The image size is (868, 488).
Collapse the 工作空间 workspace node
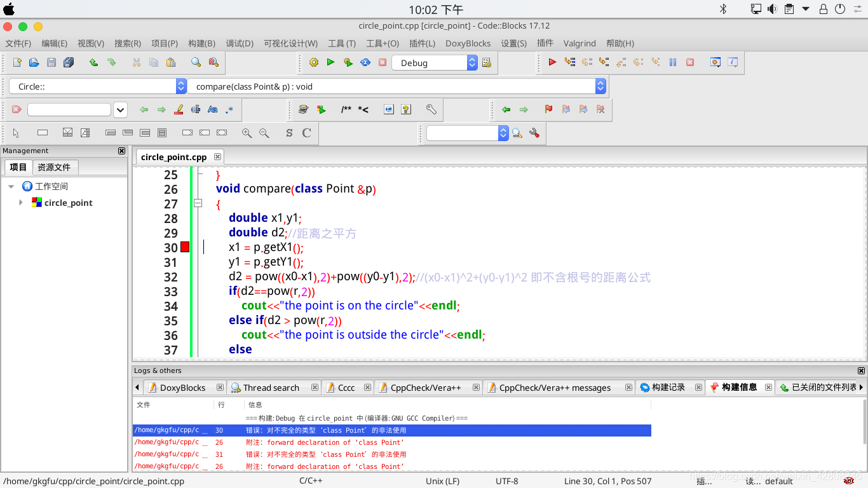[11, 186]
